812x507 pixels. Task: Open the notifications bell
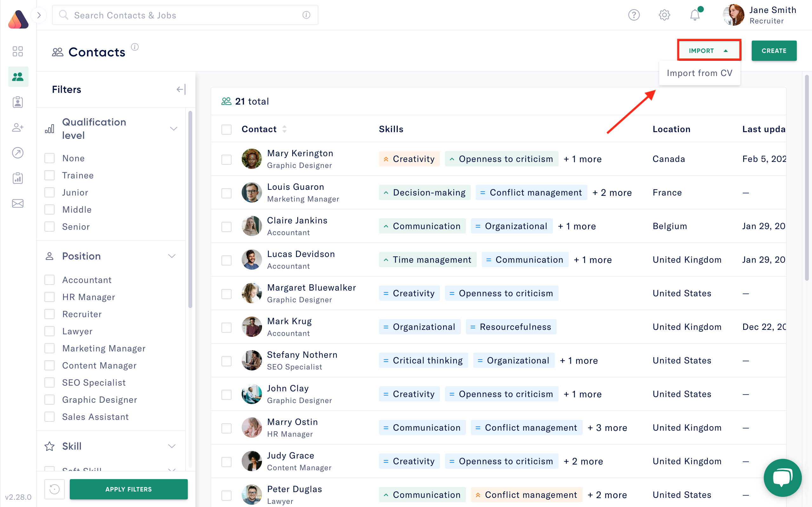(695, 16)
